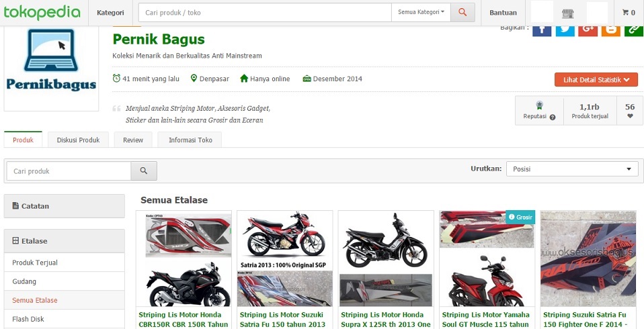Open the Urutkan Posisi sort dropdown
The width and height of the screenshot is (644, 329).
572,169
